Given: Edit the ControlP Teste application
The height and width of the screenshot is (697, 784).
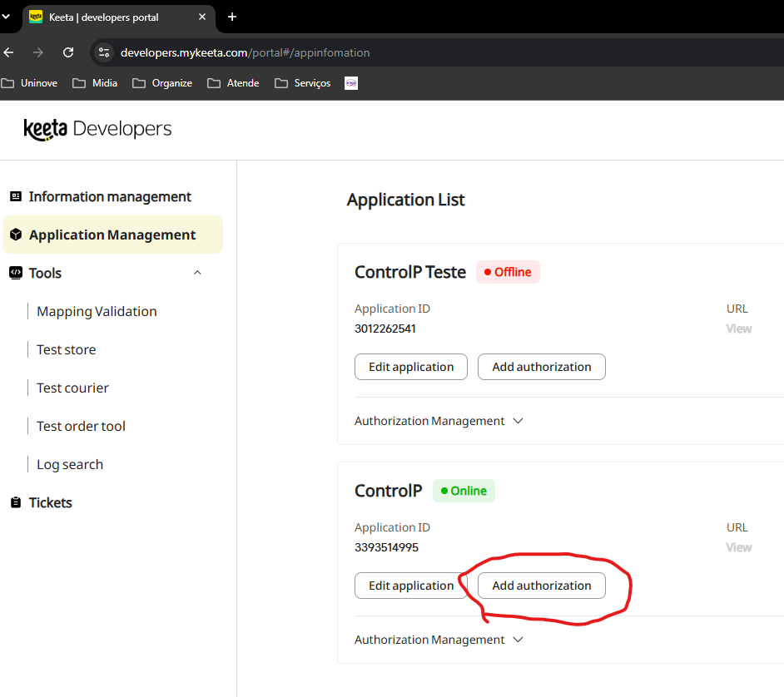Looking at the screenshot, I should pos(411,367).
